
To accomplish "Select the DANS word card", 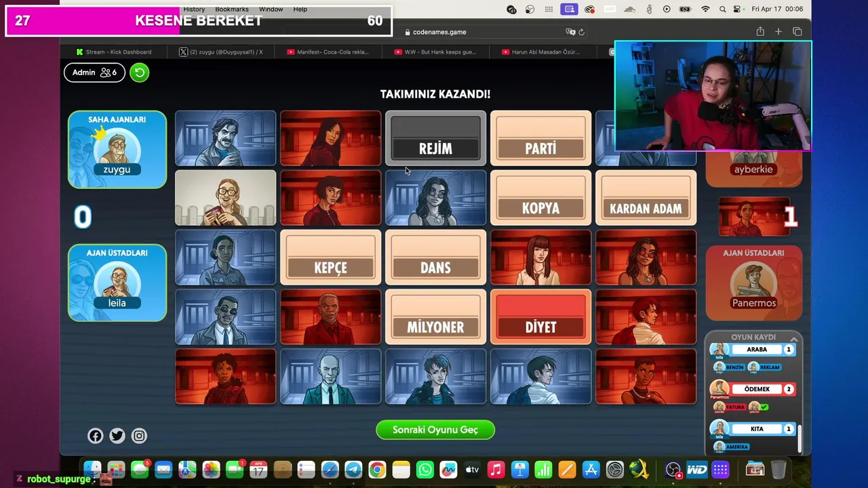I will (435, 258).
